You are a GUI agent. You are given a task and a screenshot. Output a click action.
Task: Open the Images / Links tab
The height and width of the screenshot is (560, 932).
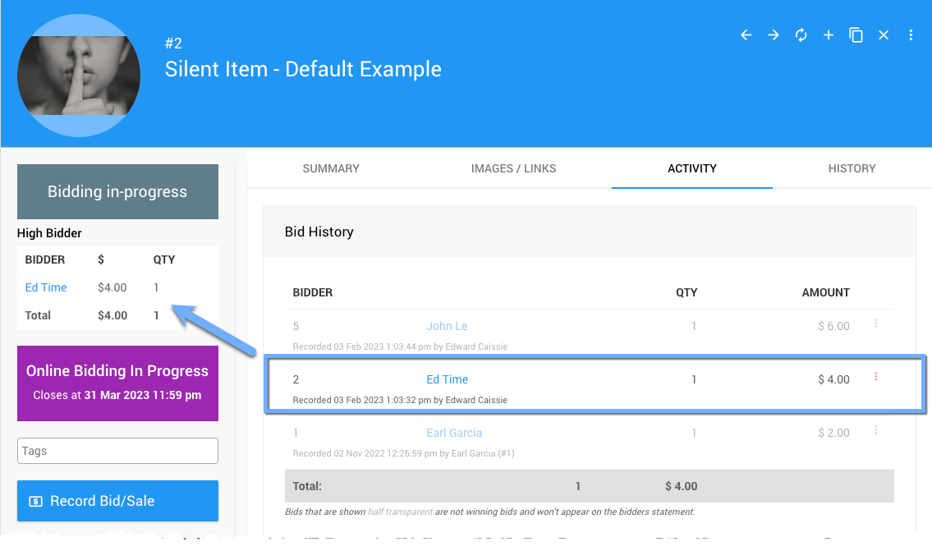click(513, 168)
